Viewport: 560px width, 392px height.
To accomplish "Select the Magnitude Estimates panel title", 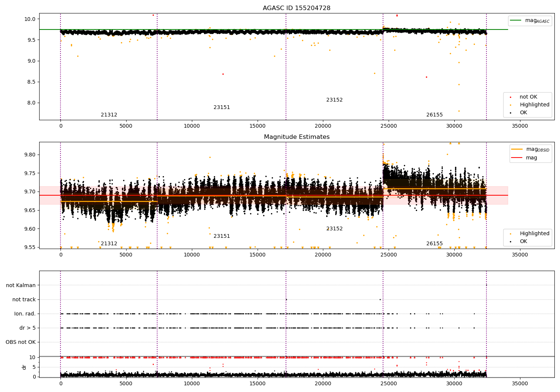I will click(296, 137).
